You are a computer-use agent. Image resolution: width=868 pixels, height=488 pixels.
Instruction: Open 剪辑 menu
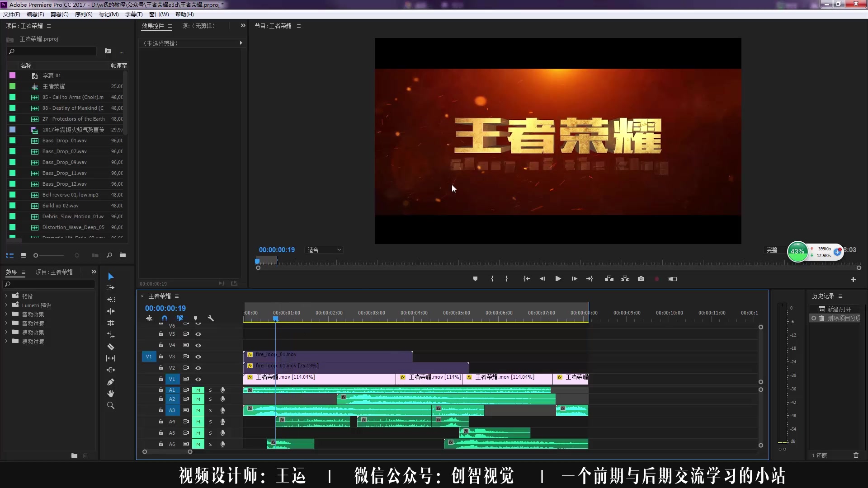click(59, 14)
